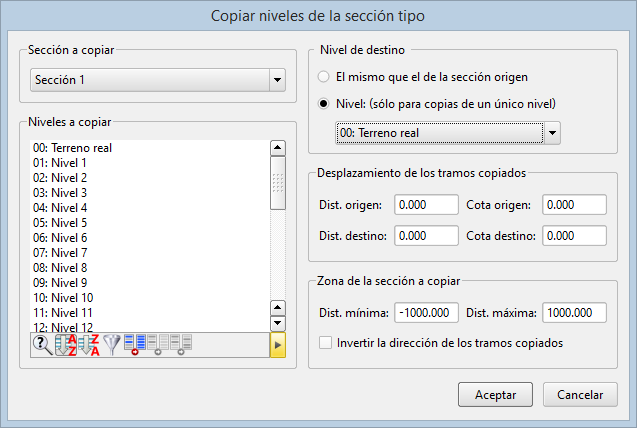637x428 pixels.
Task: Select '07: Nivel 7' in the list
Action: click(150, 253)
